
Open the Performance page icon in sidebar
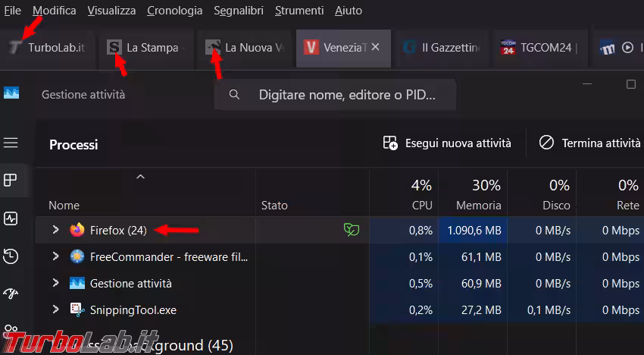coord(11,218)
